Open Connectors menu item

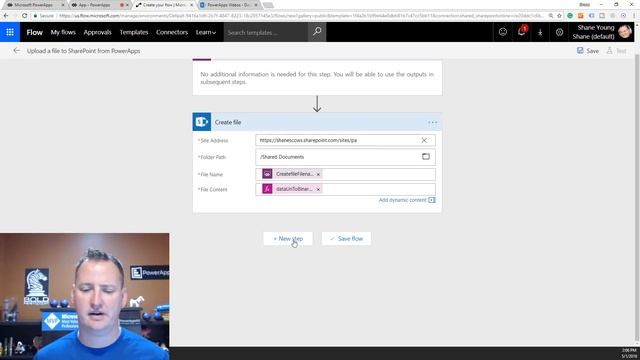click(x=171, y=32)
